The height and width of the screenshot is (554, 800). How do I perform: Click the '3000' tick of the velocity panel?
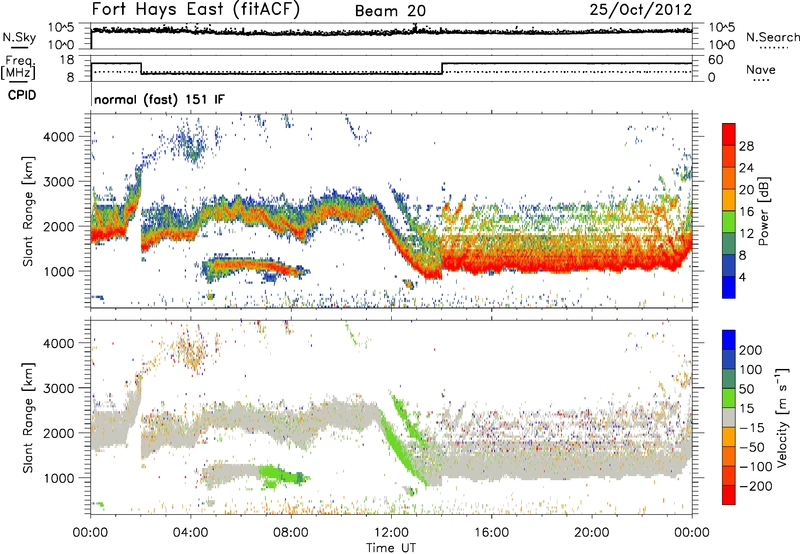(x=58, y=388)
